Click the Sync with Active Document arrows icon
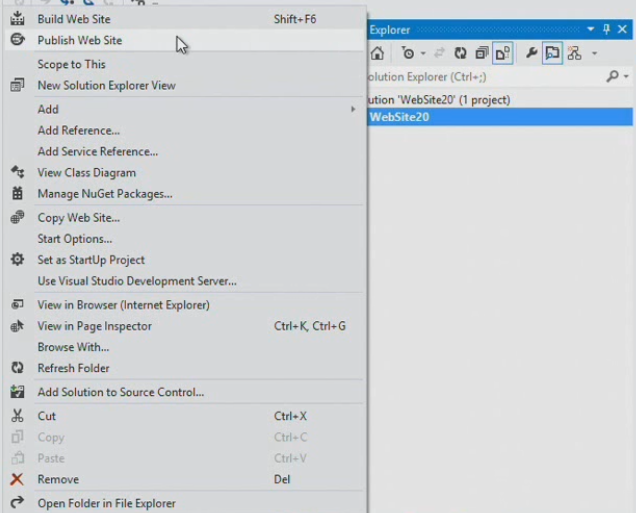The image size is (636, 513). tap(439, 53)
